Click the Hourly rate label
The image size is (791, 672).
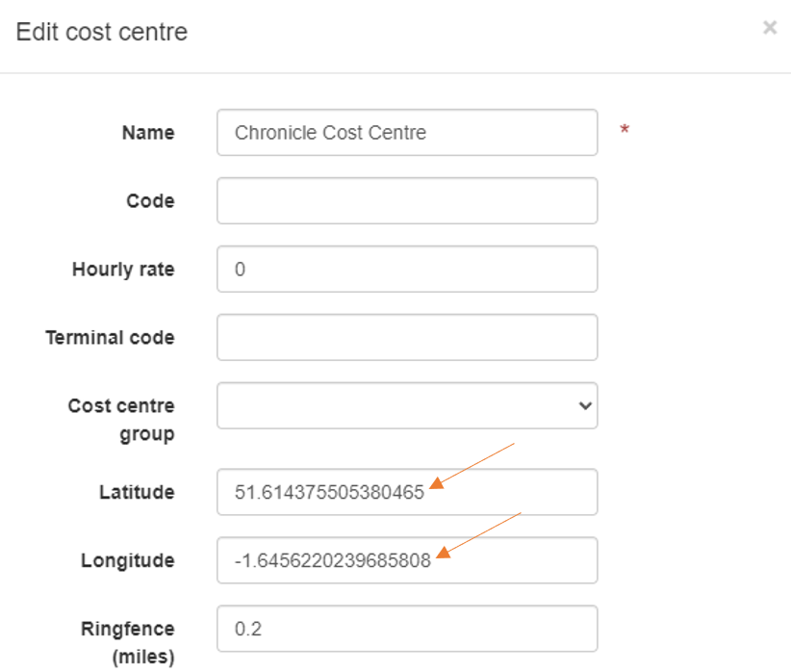(123, 270)
